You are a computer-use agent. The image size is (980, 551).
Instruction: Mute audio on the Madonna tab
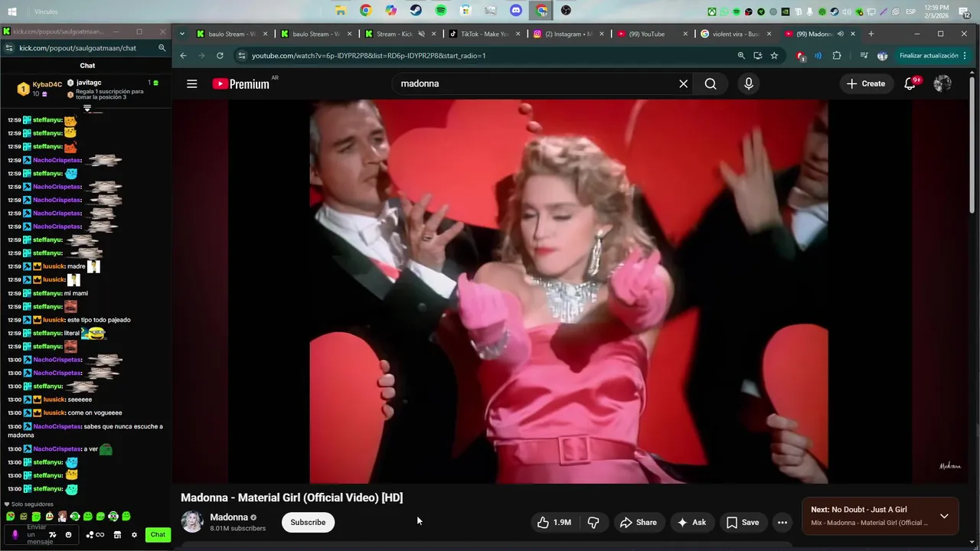(841, 34)
